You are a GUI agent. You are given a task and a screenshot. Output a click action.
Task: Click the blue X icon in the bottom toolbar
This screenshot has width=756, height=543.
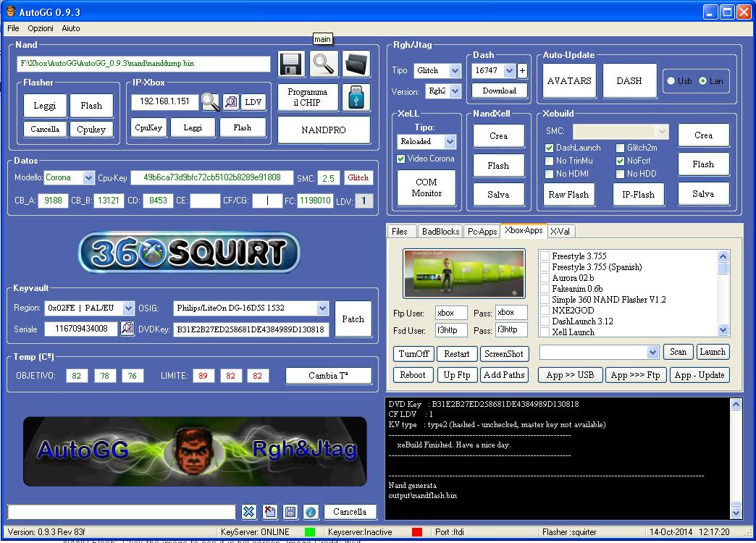(x=249, y=512)
